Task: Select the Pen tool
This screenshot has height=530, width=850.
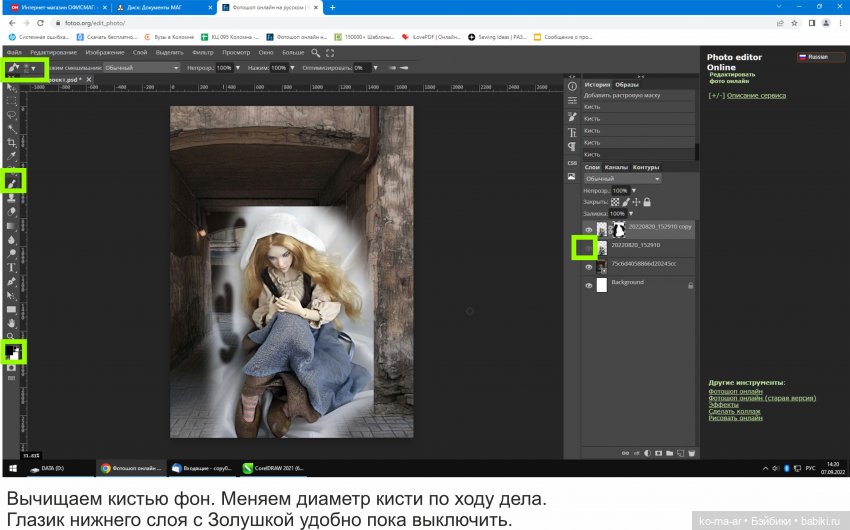Action: click(11, 281)
